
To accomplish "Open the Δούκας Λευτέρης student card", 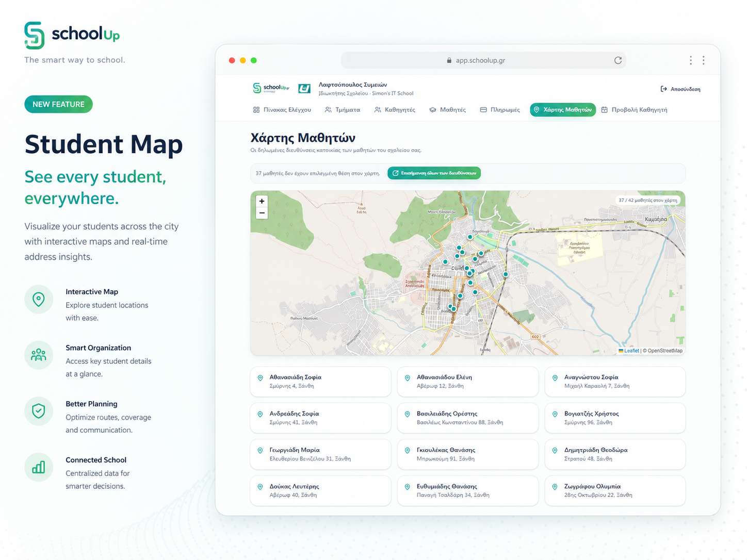I will (x=320, y=490).
